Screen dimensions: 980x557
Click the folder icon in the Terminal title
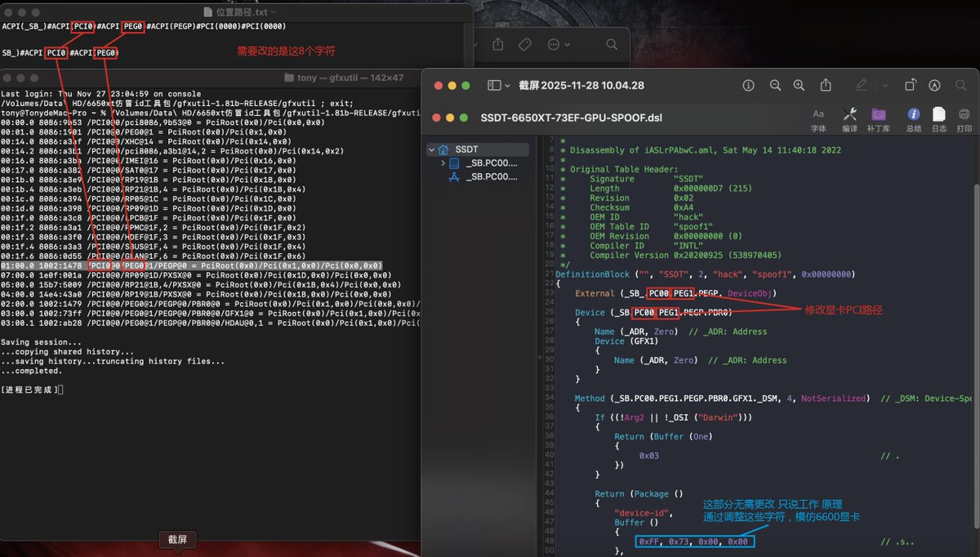tap(291, 78)
